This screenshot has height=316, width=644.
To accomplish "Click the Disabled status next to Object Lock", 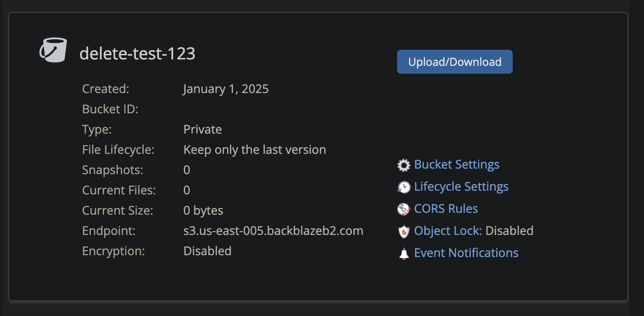I will (x=509, y=231).
